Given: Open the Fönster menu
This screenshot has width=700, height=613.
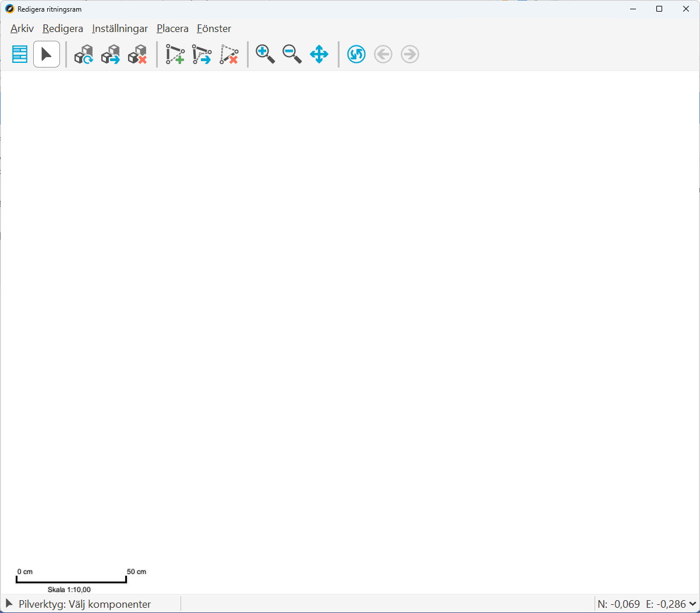Looking at the screenshot, I should tap(214, 29).
